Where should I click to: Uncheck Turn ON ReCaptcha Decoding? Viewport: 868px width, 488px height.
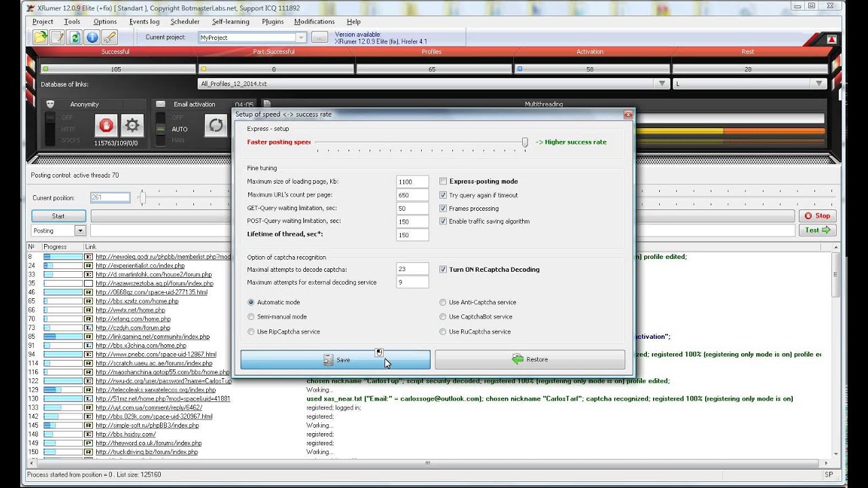(x=443, y=269)
